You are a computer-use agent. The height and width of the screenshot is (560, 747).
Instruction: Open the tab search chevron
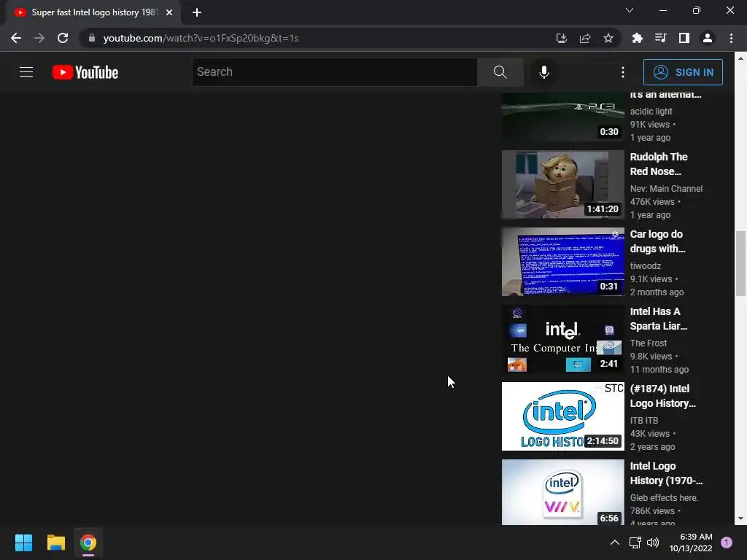630,10
